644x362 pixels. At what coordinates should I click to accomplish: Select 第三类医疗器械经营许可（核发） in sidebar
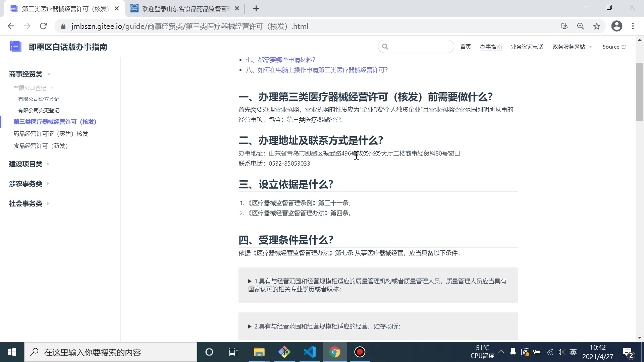click(55, 122)
